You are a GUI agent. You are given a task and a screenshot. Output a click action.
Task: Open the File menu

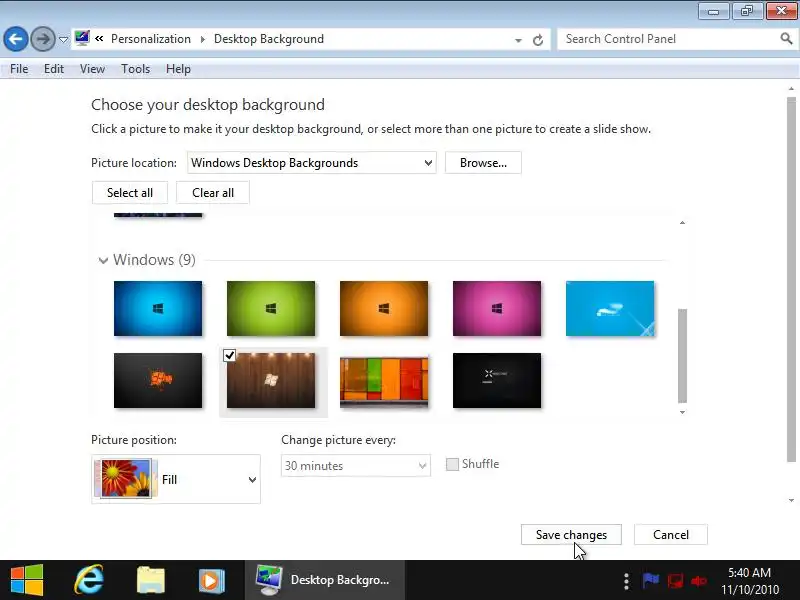pos(19,69)
